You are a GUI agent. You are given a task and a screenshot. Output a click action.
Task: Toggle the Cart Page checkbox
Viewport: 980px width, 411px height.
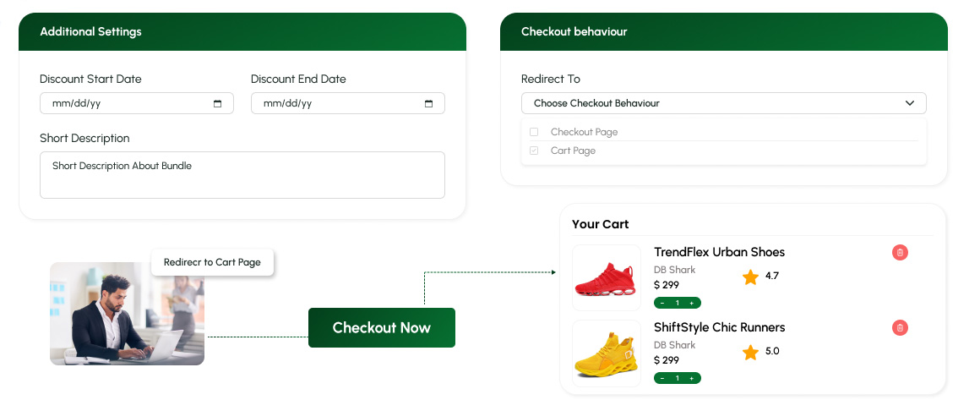tap(534, 151)
